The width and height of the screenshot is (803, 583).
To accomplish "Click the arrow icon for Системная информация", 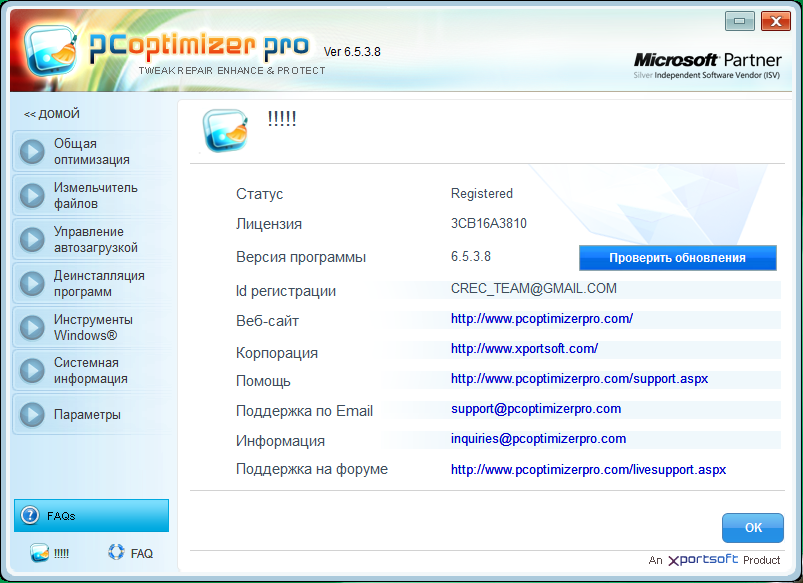I will click(33, 371).
